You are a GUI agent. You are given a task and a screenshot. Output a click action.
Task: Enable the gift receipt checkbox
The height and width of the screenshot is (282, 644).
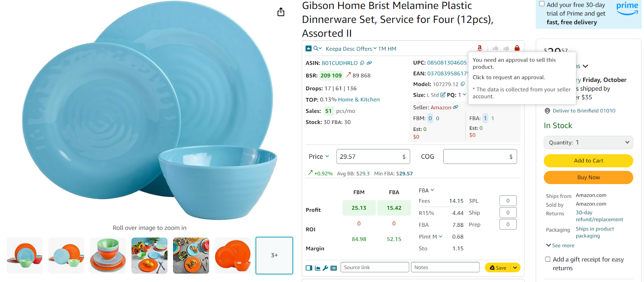pyautogui.click(x=548, y=259)
